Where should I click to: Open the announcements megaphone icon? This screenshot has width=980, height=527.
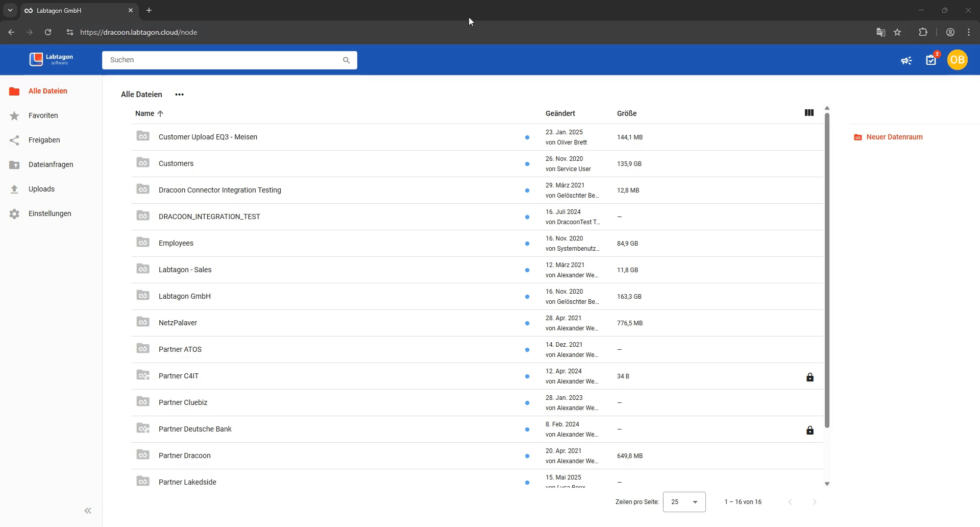click(x=906, y=61)
